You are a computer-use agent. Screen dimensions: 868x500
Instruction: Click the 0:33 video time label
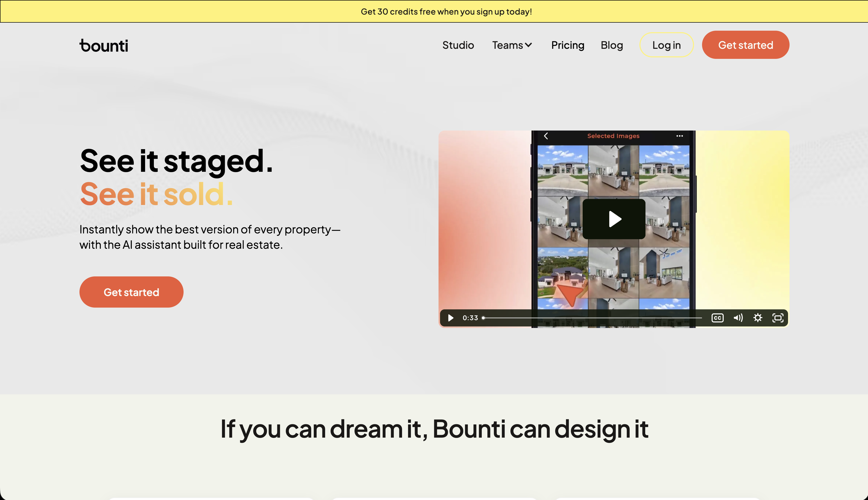470,318
